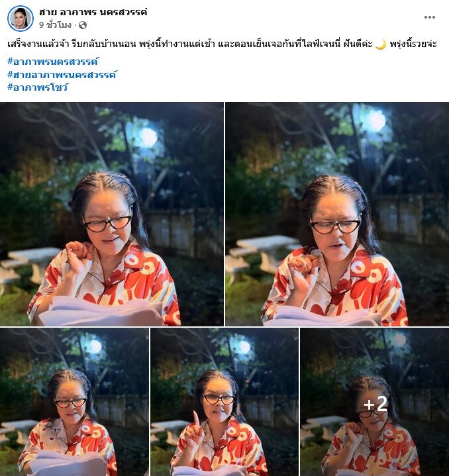Image resolution: width=449 pixels, height=476 pixels.
Task: Open the top-right large photo
Action: (337, 214)
